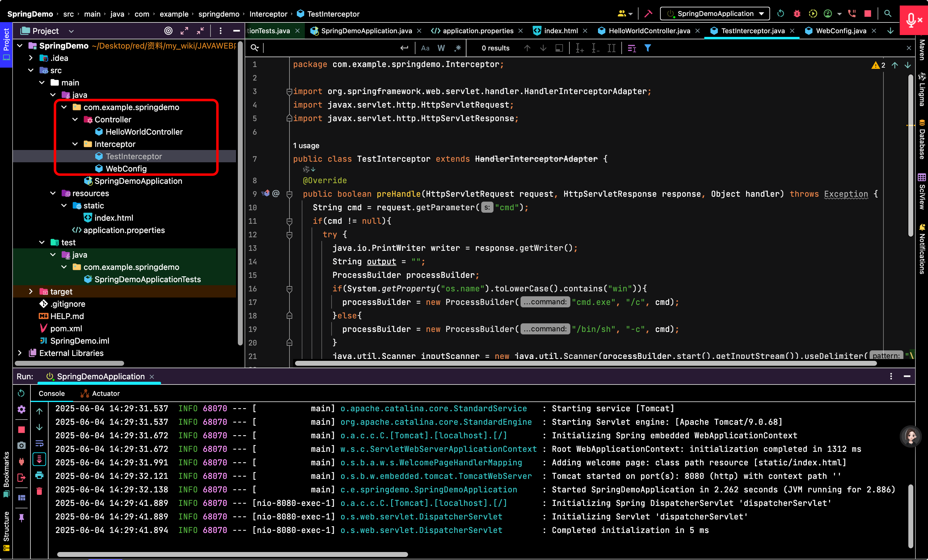Click TestInterceptor in breadcrumb path

(x=333, y=14)
